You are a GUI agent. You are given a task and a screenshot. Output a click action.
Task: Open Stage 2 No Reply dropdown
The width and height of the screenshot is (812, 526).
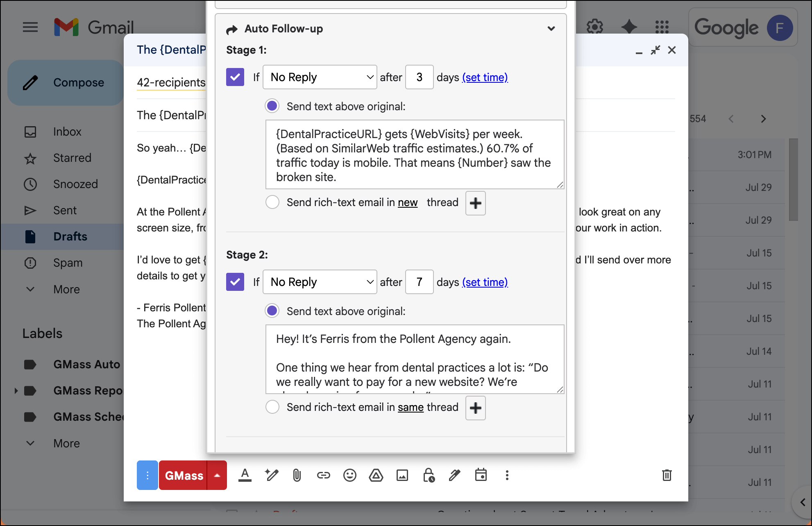[x=320, y=282]
